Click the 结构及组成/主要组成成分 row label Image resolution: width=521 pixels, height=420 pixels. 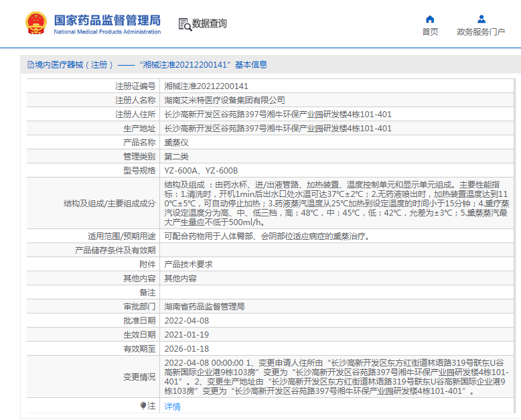click(110, 204)
